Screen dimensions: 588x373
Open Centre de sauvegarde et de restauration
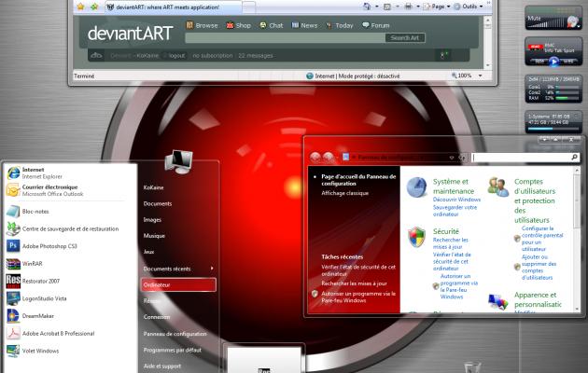coord(69,228)
